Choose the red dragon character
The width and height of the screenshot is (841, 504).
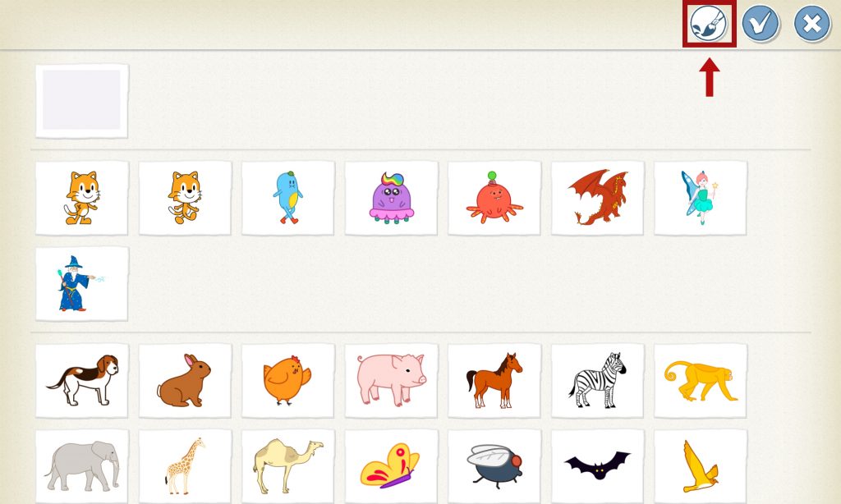click(x=598, y=198)
